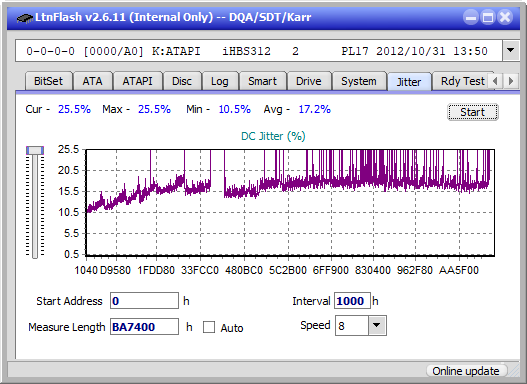The image size is (527, 384).
Task: Click the DC Jitter (%) chart title
Action: pos(273,136)
